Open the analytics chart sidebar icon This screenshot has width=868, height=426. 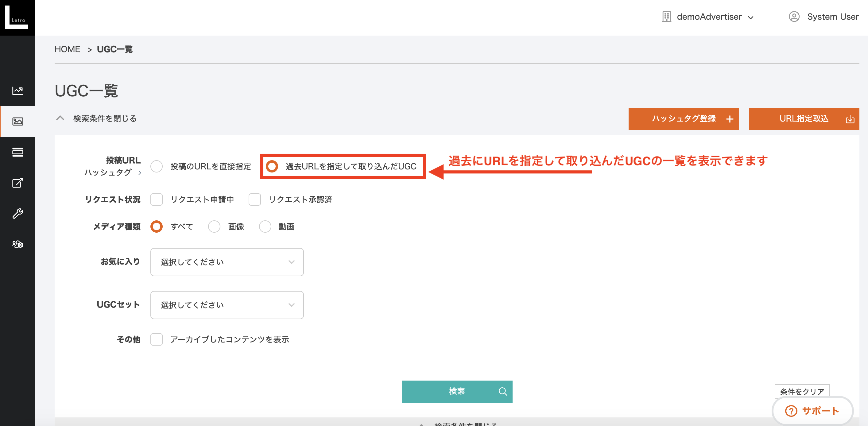17,91
